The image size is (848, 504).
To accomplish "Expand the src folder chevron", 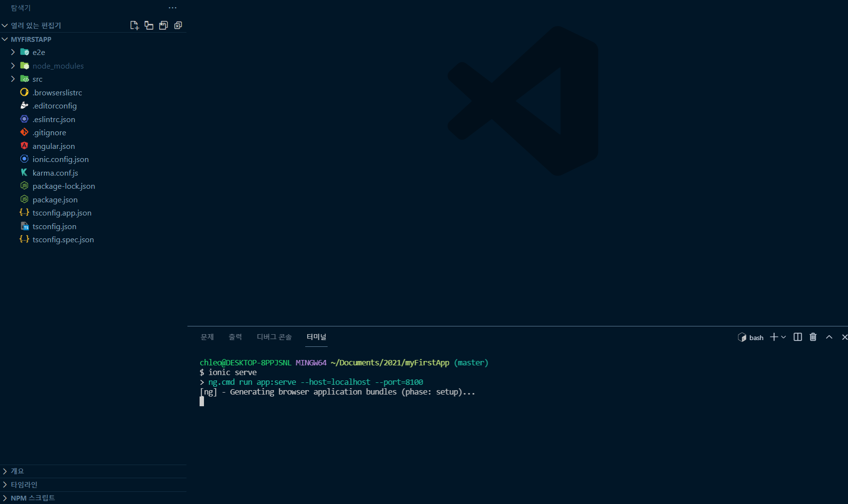I will point(13,79).
